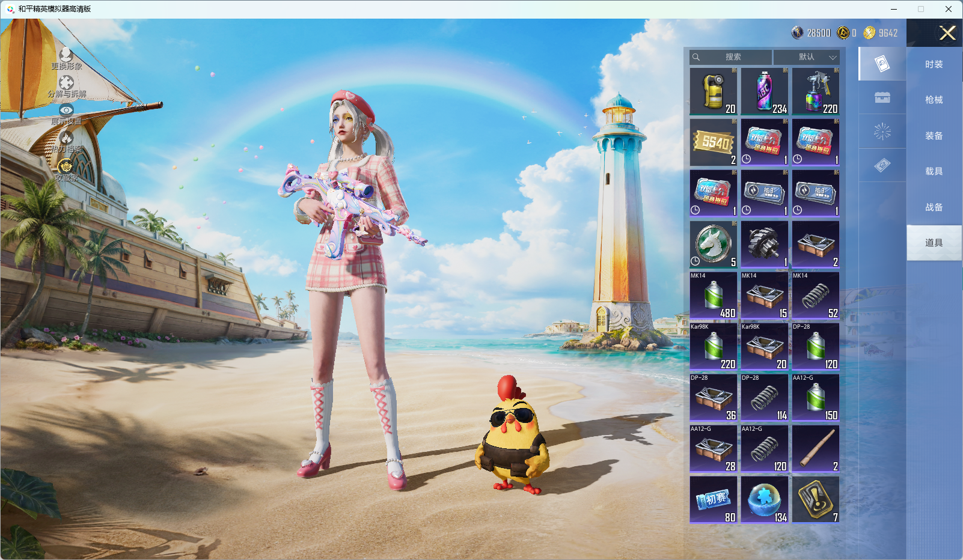Switch to 枪械 tab

pyautogui.click(x=934, y=100)
